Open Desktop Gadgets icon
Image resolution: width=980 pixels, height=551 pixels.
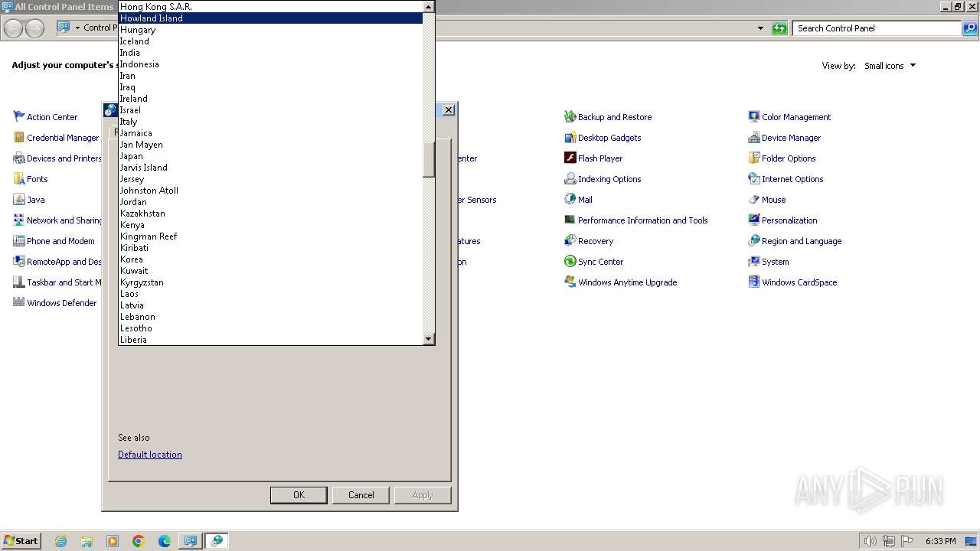(x=570, y=138)
